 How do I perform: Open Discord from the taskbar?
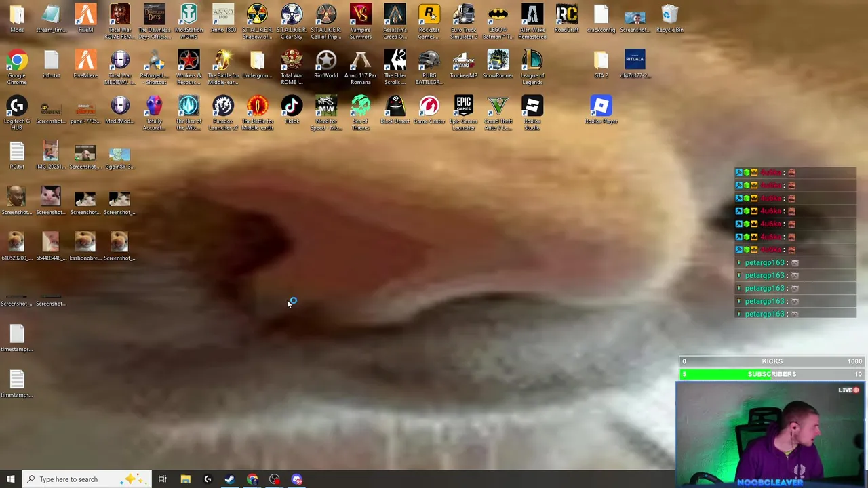coord(297,479)
